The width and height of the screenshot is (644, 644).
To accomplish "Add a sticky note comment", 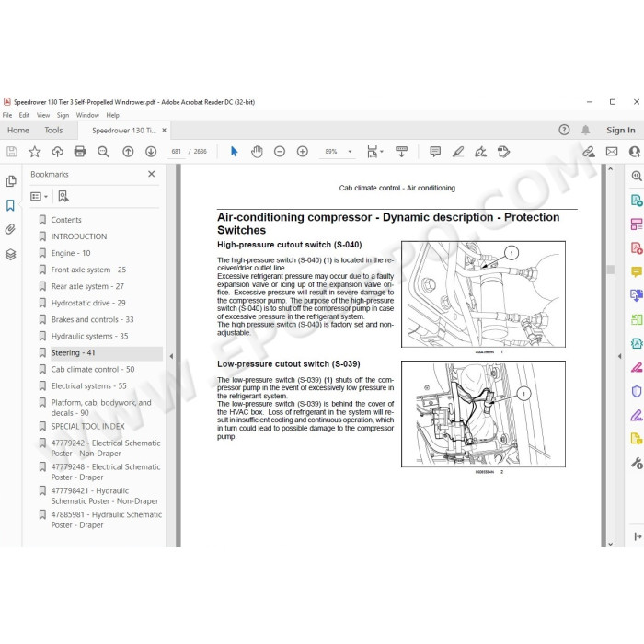I will tap(435, 152).
